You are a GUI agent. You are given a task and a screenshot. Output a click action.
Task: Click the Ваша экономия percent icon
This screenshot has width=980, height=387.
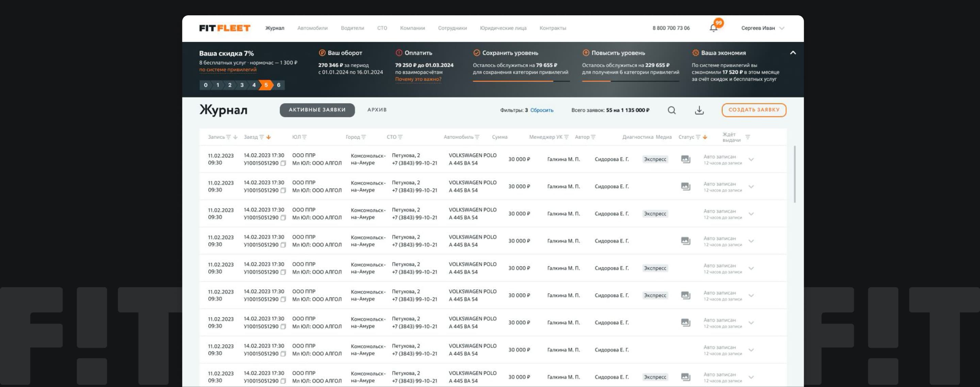click(x=695, y=53)
